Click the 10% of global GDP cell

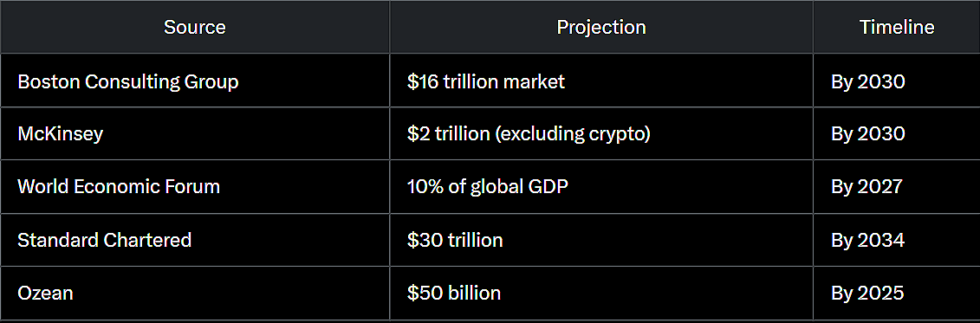(x=601, y=187)
